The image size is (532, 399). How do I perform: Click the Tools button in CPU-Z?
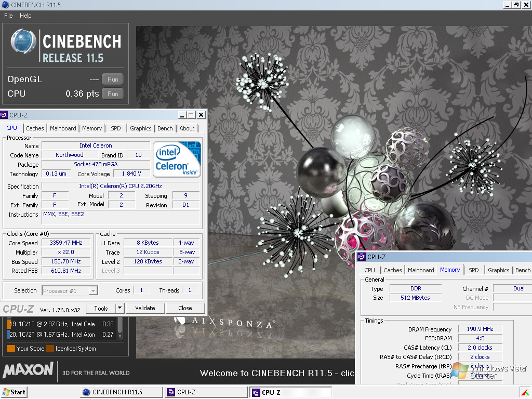point(101,308)
